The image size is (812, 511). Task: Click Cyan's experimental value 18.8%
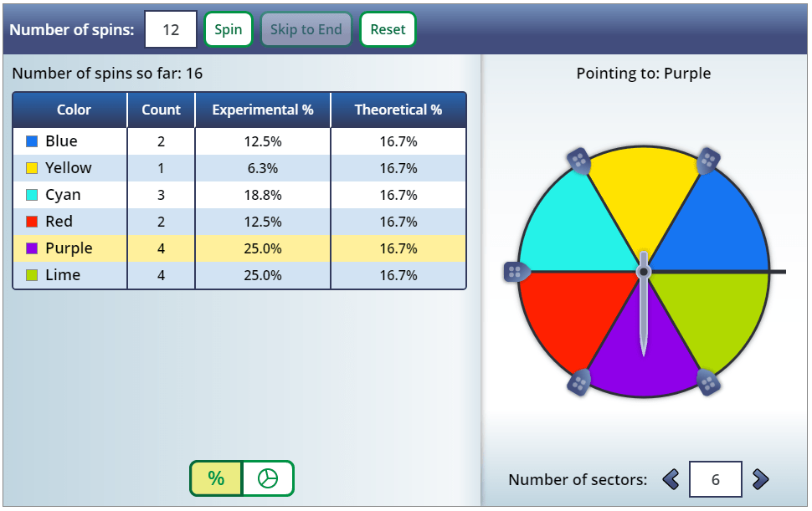263,195
